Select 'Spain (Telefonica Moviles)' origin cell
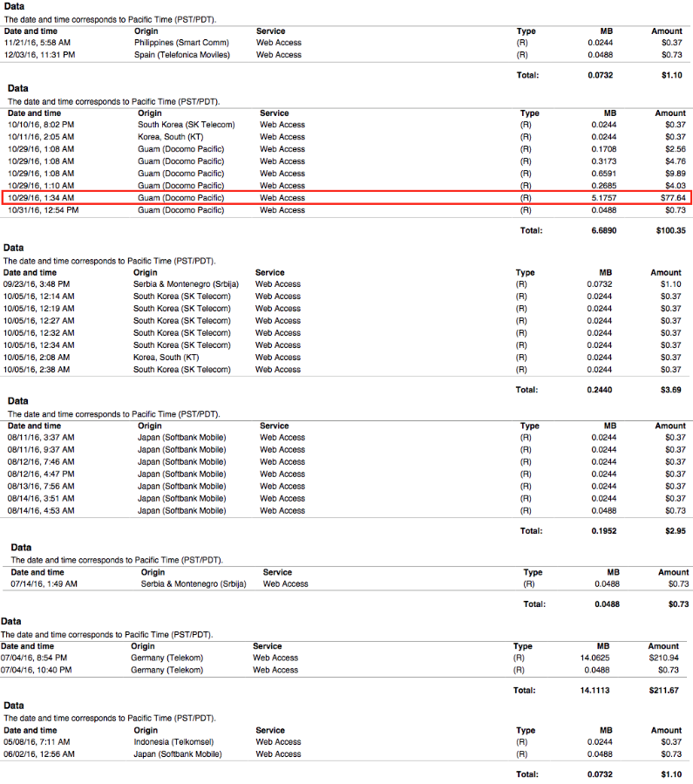 point(182,55)
